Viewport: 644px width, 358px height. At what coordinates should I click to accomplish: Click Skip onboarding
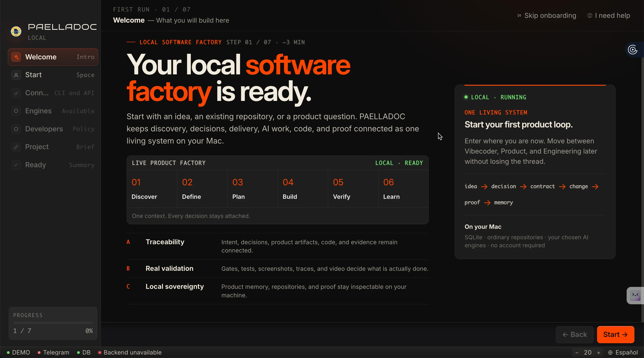coord(547,15)
